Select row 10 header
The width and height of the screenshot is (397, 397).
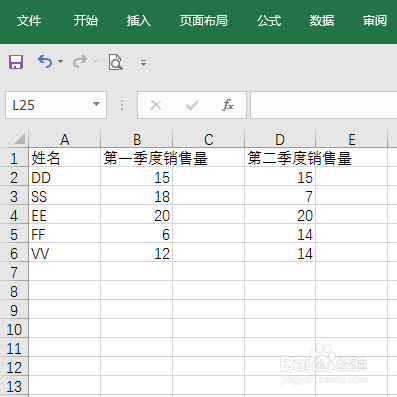tap(14, 329)
